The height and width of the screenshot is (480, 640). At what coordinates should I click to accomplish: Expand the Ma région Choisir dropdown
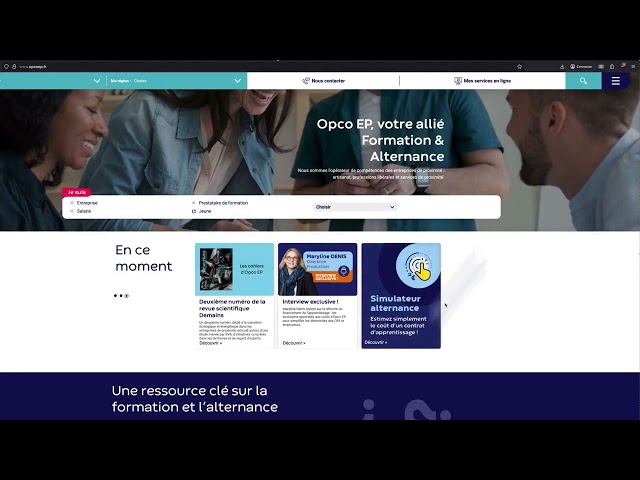237,80
